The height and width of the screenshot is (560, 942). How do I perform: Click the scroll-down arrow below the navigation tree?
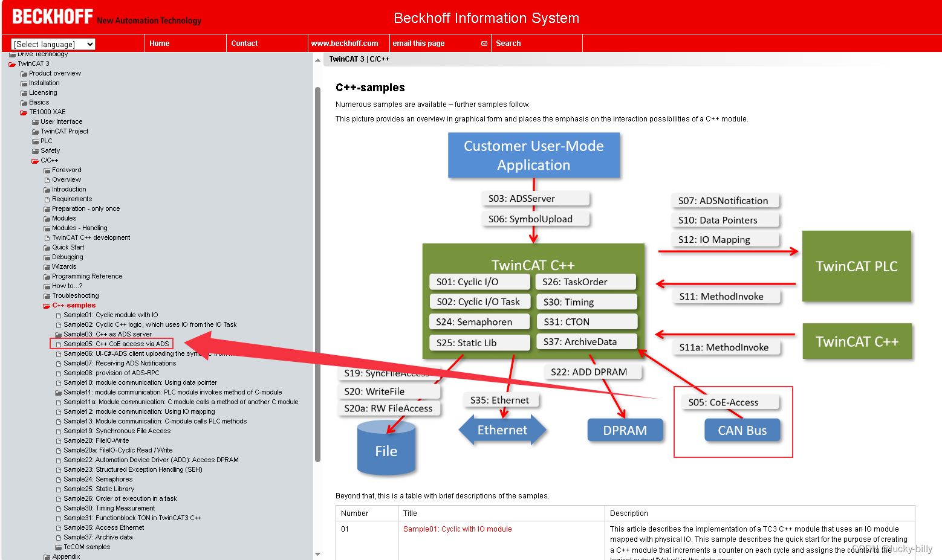coord(317,555)
